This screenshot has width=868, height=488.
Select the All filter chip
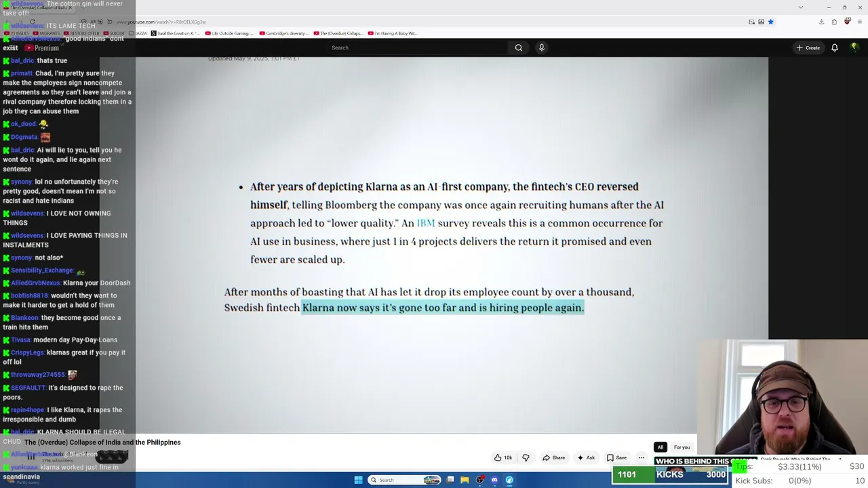(x=660, y=447)
